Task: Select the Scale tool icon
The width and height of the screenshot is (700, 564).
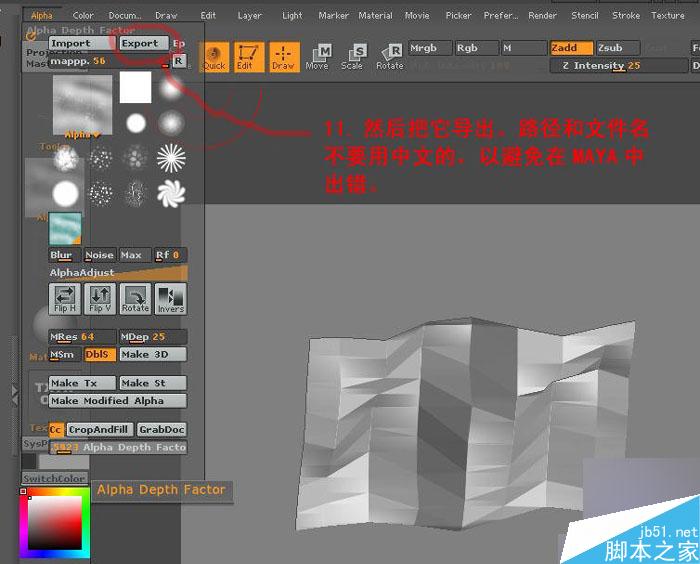Action: [x=353, y=57]
